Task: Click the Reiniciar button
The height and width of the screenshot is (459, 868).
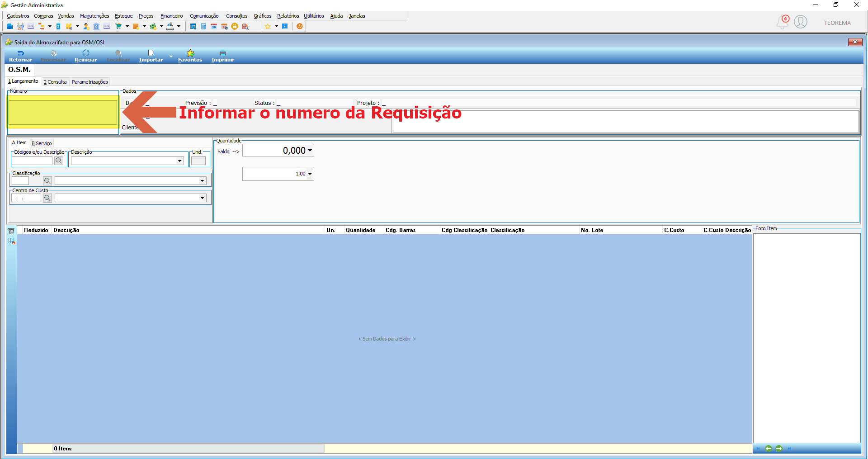Action: point(85,56)
